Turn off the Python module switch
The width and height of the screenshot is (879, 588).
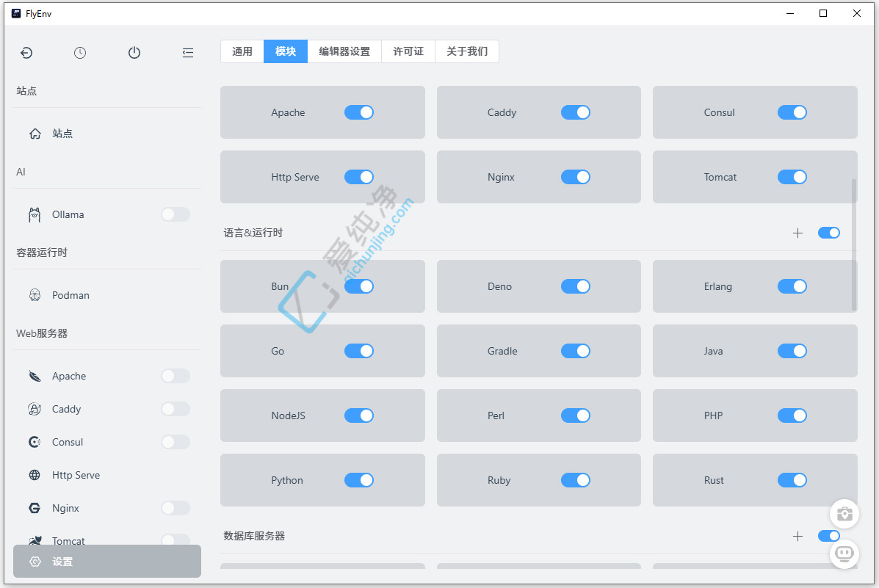[x=359, y=480]
